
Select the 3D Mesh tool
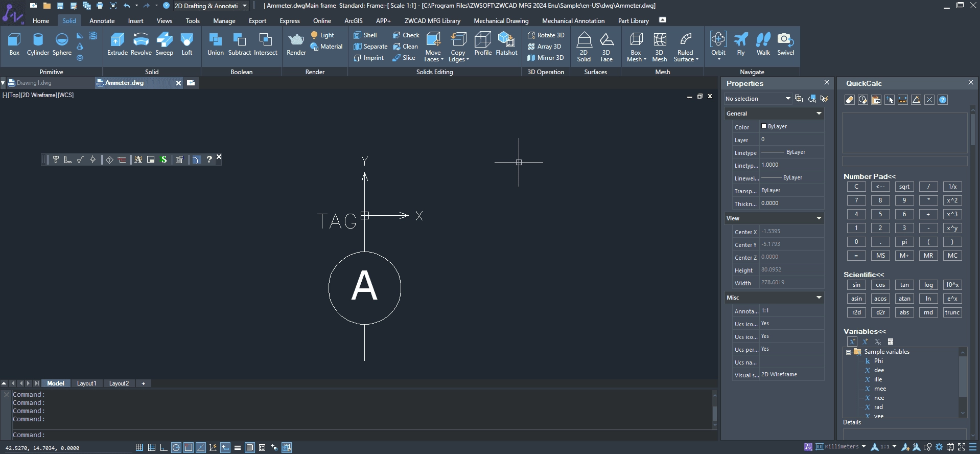coord(660,47)
